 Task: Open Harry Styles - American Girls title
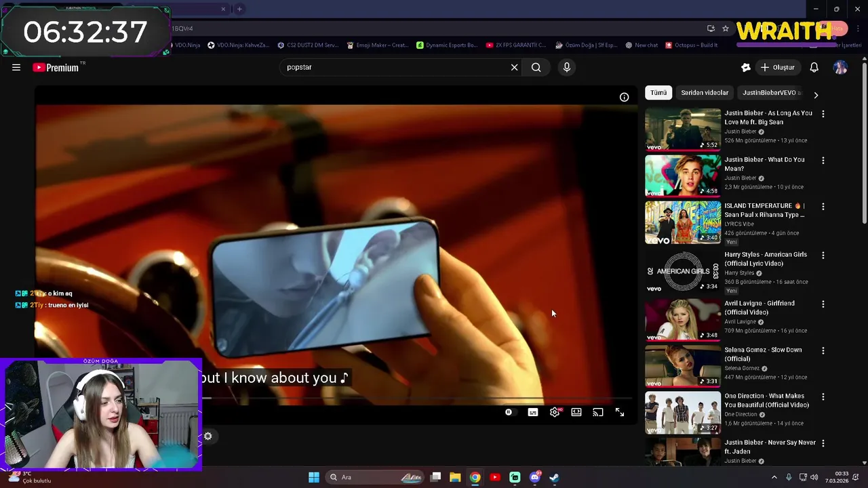click(x=766, y=259)
